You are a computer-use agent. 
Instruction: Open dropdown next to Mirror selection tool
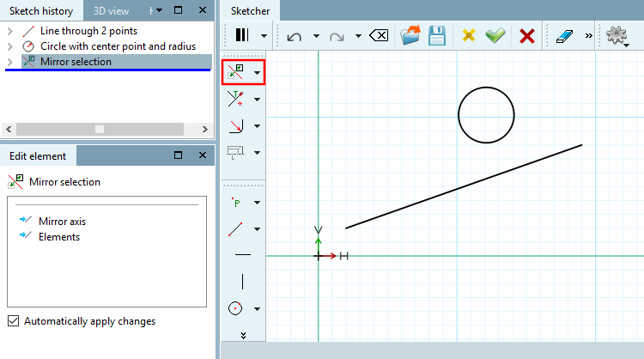[257, 73]
